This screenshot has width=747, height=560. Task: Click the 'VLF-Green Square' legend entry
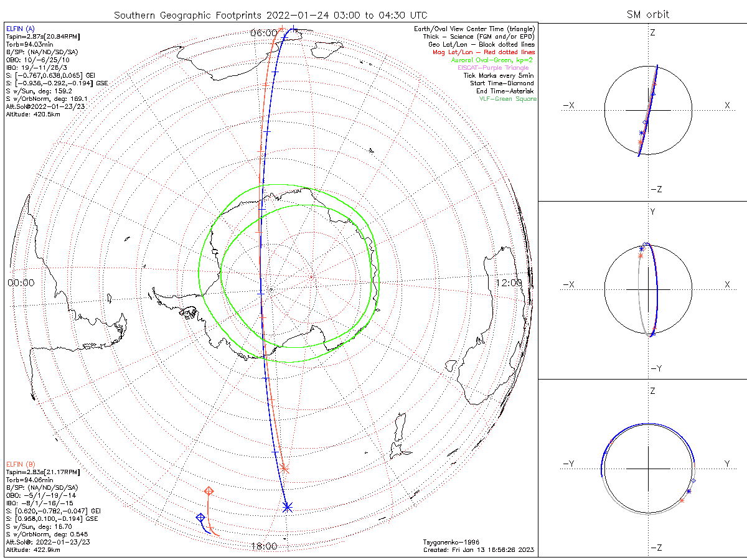pos(507,99)
